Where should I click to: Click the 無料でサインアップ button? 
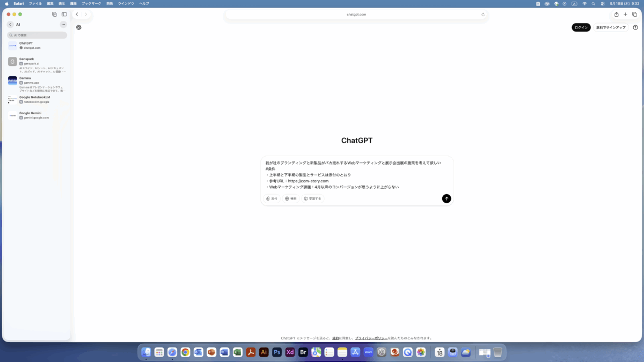611,27
